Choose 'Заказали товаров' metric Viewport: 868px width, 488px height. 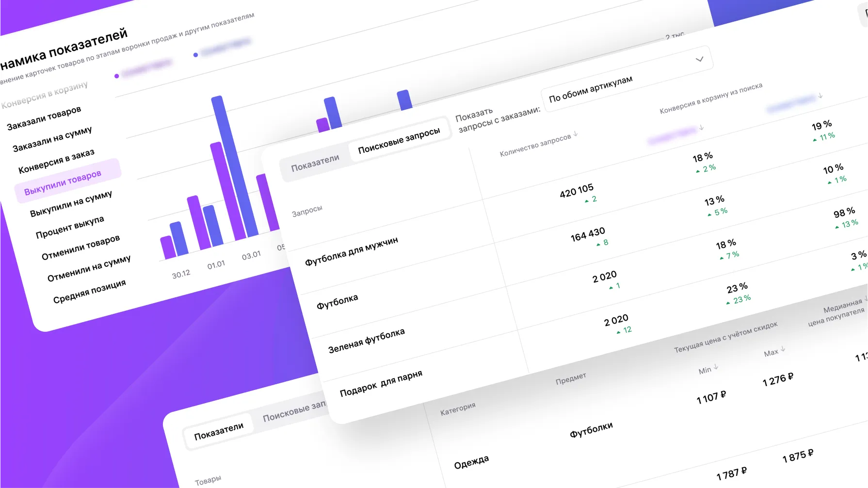click(x=44, y=118)
